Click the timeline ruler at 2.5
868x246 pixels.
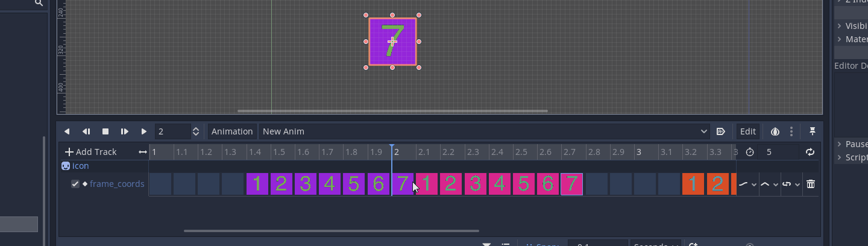click(521, 152)
